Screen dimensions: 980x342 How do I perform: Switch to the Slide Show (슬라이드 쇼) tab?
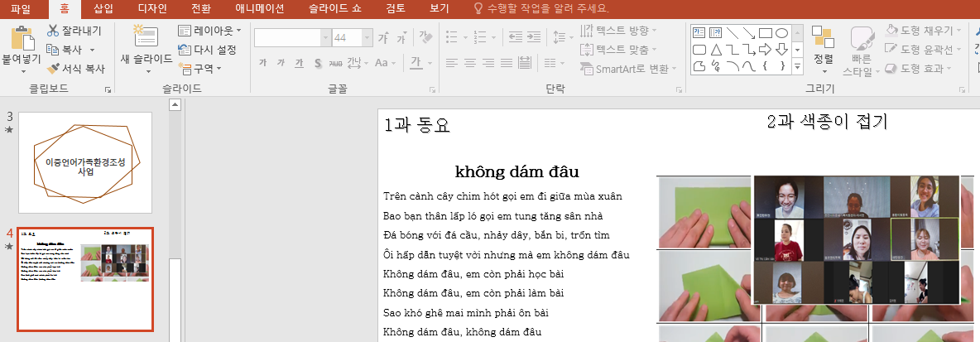pyautogui.click(x=335, y=9)
